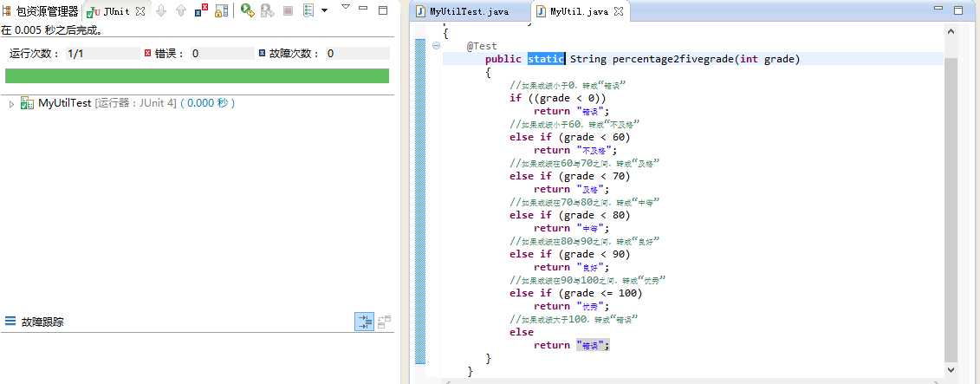Open JUnit test run history
This screenshot has height=384, width=980.
[x=308, y=10]
